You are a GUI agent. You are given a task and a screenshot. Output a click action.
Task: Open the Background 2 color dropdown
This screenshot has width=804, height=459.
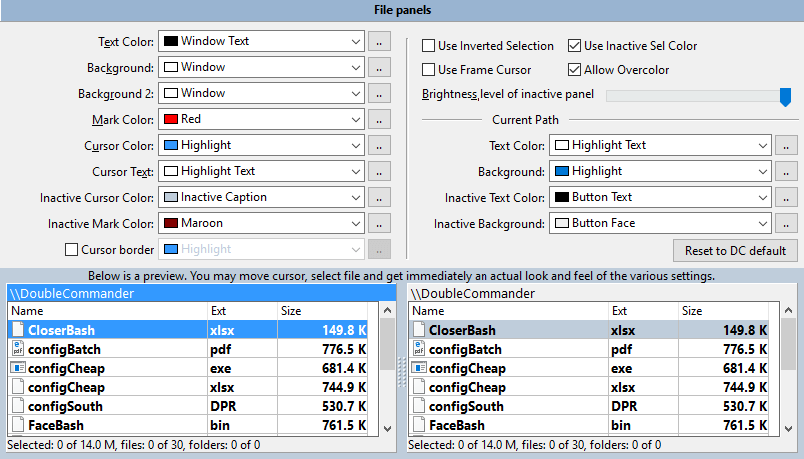(x=356, y=94)
